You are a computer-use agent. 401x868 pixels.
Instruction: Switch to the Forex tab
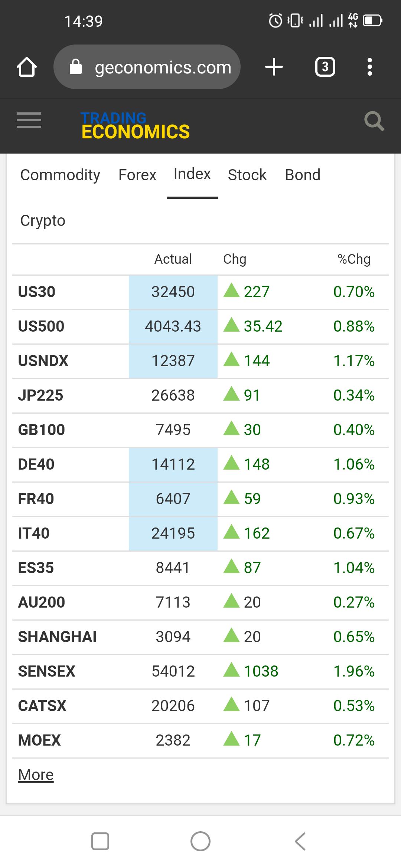[x=137, y=175]
